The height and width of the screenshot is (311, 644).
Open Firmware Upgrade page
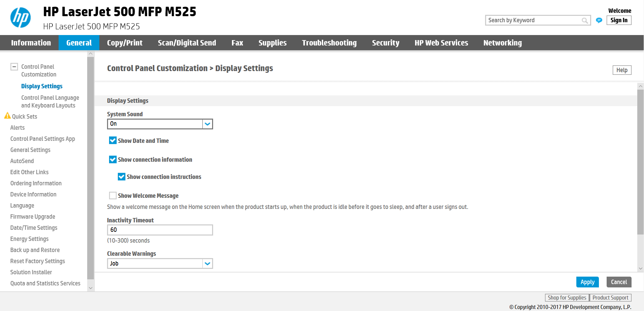pos(33,217)
